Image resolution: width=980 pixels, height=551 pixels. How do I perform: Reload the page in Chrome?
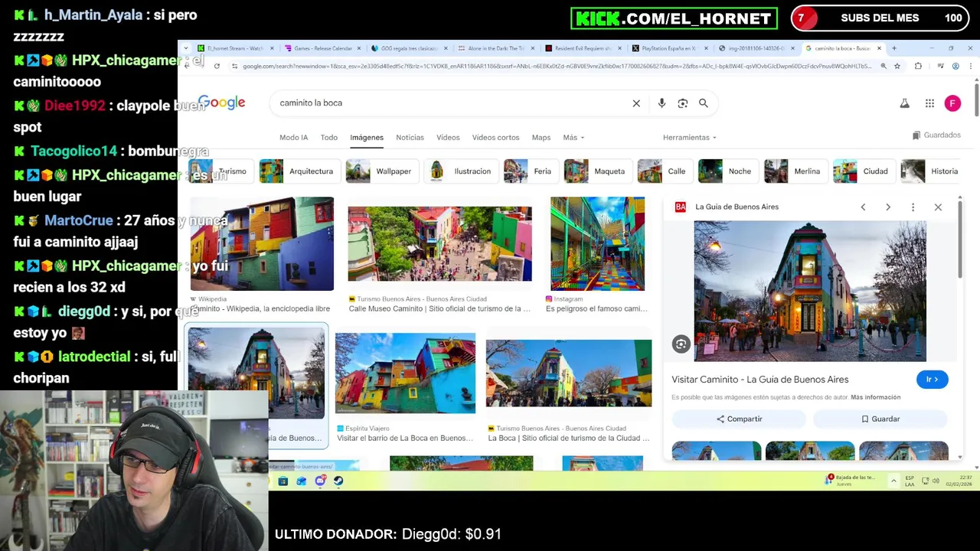pyautogui.click(x=217, y=67)
